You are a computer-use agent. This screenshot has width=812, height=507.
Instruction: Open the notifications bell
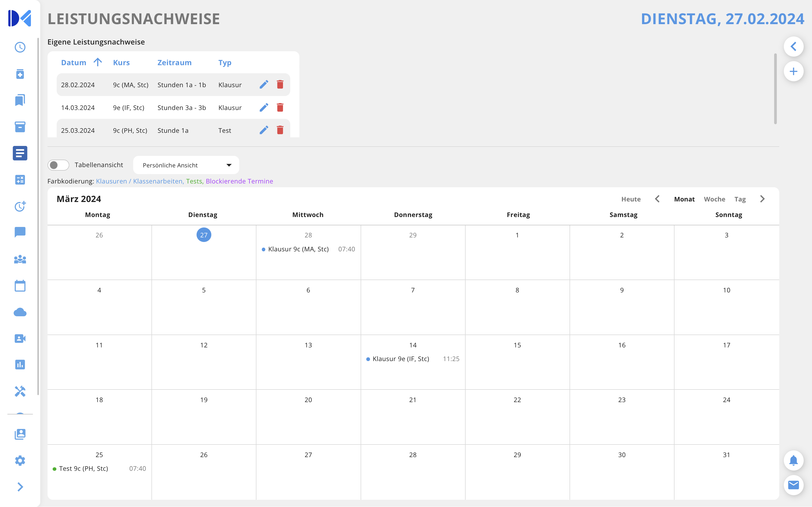pyautogui.click(x=793, y=460)
